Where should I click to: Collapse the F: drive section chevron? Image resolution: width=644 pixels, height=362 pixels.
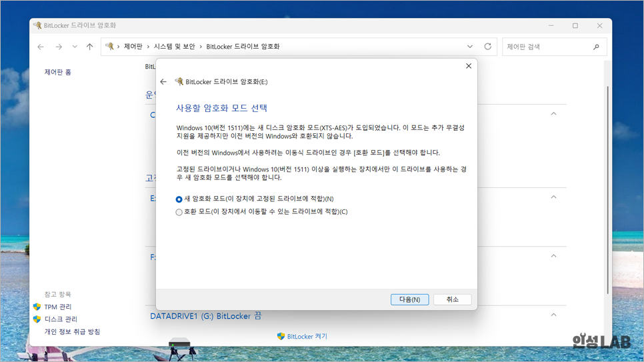coord(553,256)
